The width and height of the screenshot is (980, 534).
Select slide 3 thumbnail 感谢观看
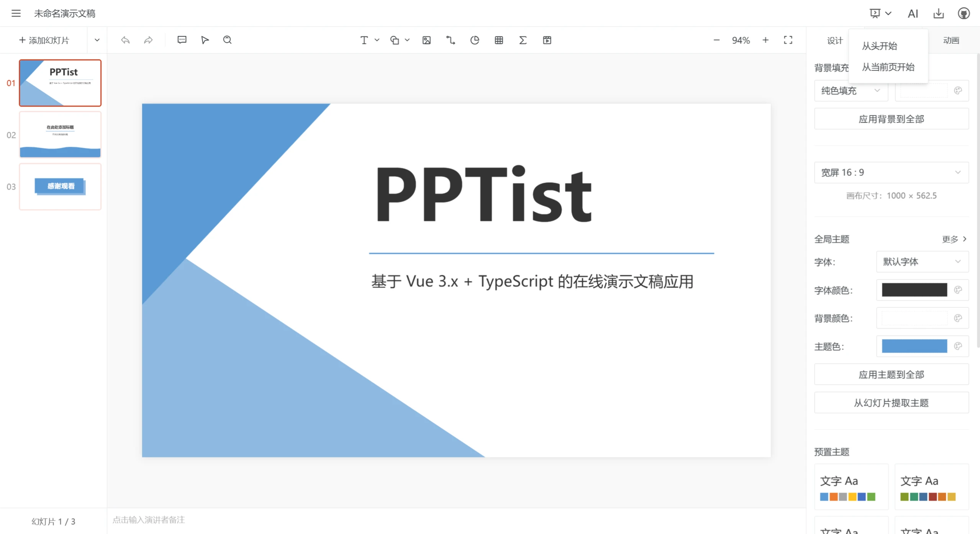(60, 187)
